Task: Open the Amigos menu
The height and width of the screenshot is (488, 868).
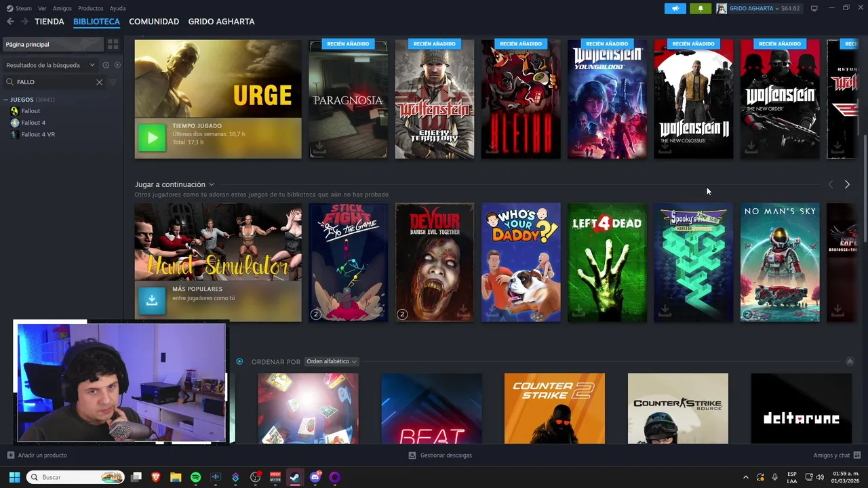Action: click(x=62, y=8)
